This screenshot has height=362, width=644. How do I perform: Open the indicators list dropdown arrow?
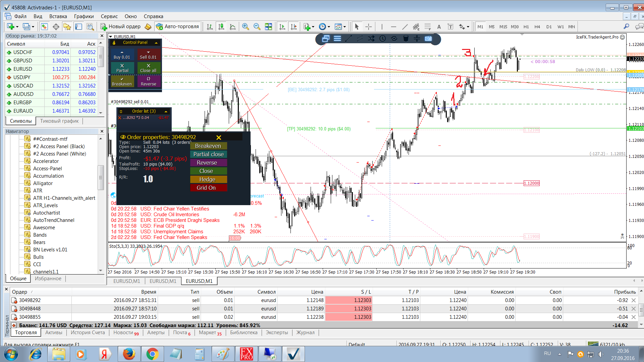(313, 27)
